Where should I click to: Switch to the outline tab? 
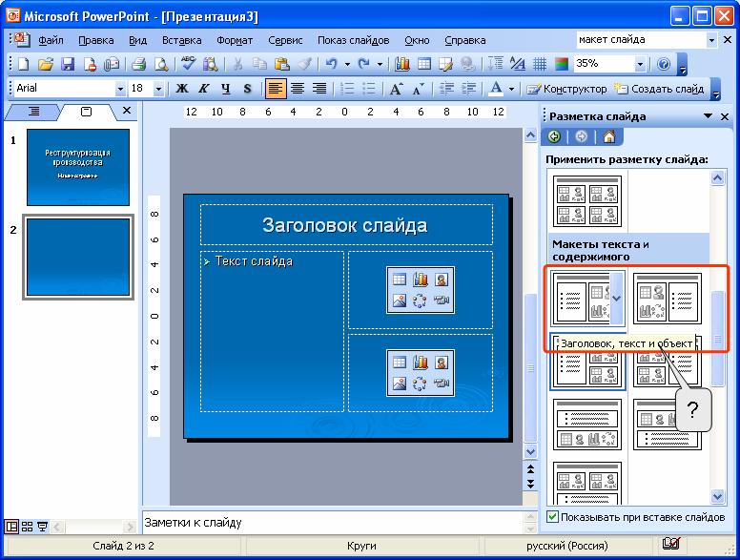point(34,112)
